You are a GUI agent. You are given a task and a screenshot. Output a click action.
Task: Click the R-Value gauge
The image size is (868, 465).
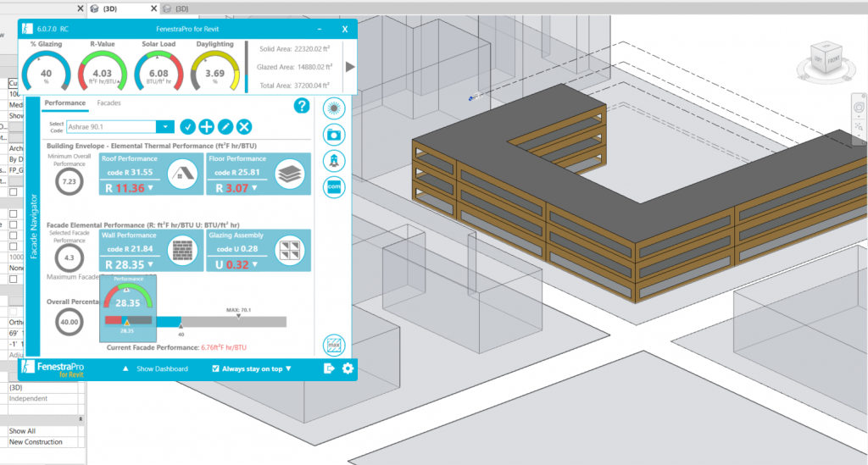pyautogui.click(x=103, y=72)
